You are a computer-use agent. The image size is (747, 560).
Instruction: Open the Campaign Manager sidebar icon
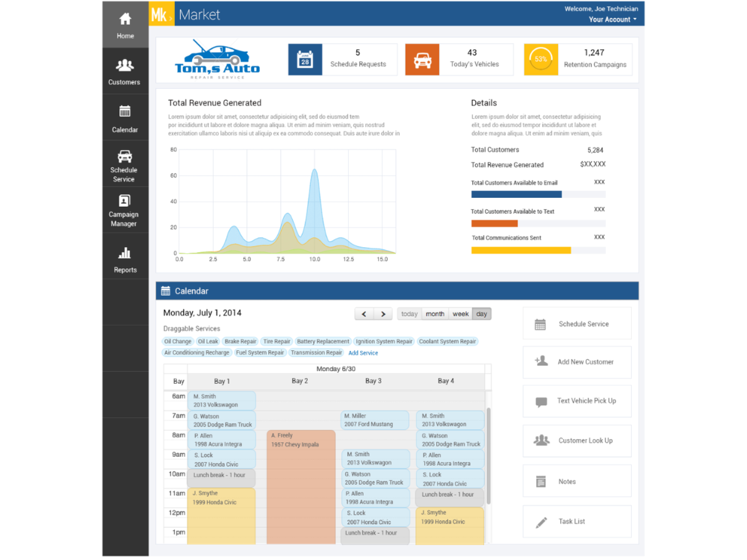coord(124,201)
